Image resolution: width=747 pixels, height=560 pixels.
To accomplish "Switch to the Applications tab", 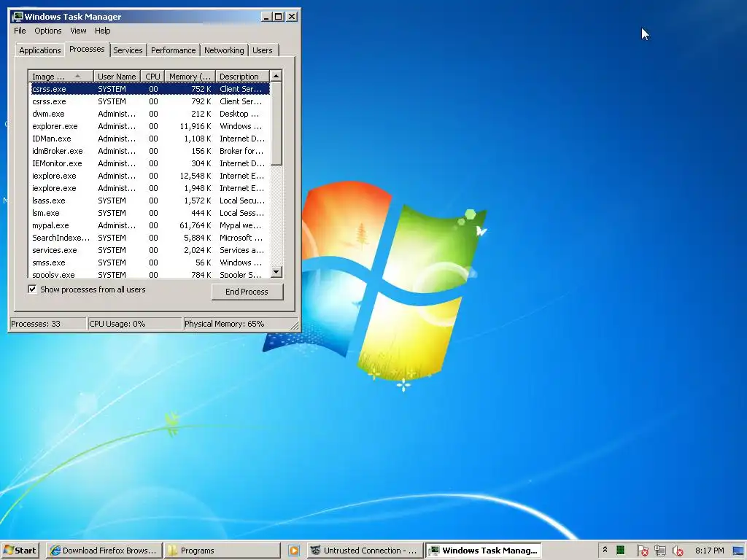I will pyautogui.click(x=39, y=50).
